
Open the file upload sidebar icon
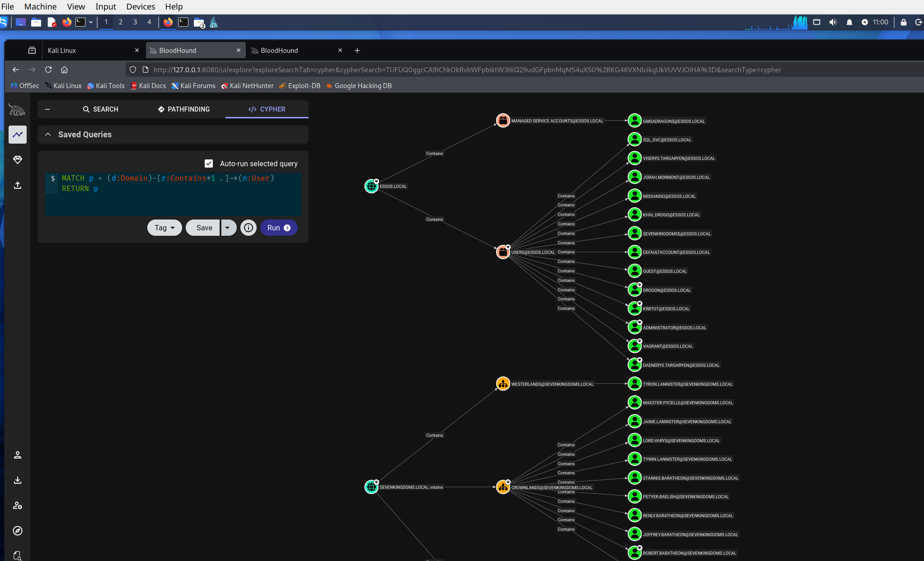18,185
